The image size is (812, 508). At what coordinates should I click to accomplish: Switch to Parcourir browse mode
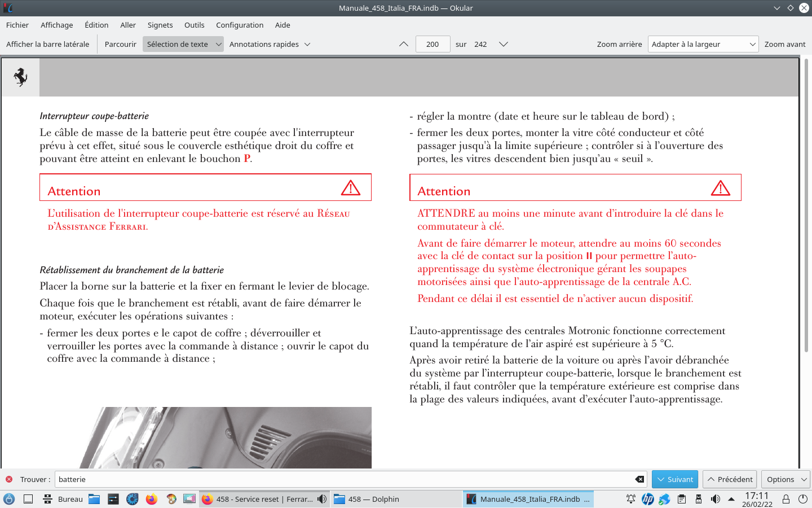pos(121,44)
